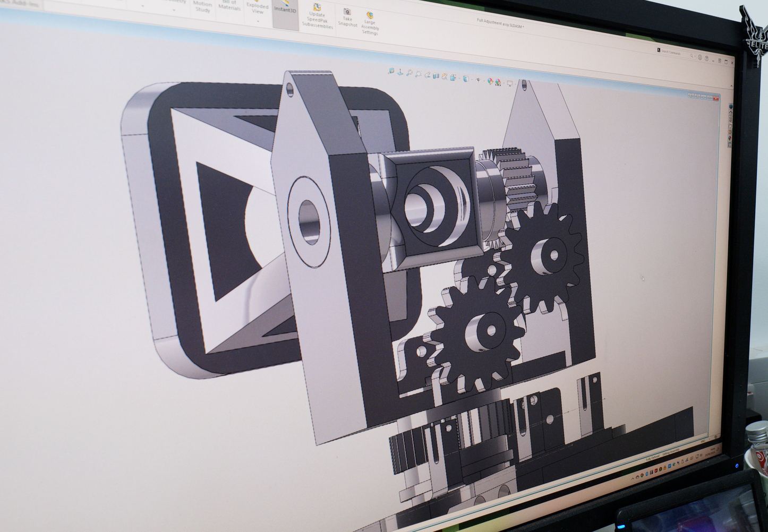Select the Previous View icon
The width and height of the screenshot is (768, 532).
[428, 75]
